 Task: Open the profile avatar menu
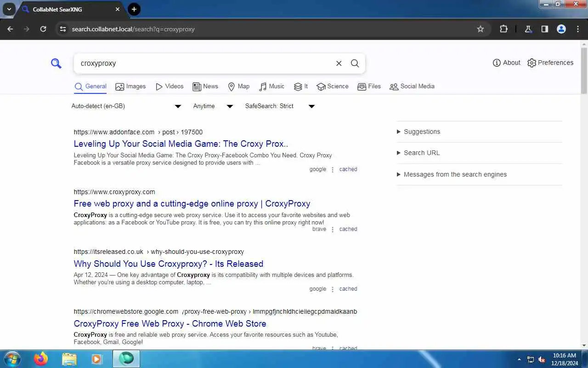point(561,29)
